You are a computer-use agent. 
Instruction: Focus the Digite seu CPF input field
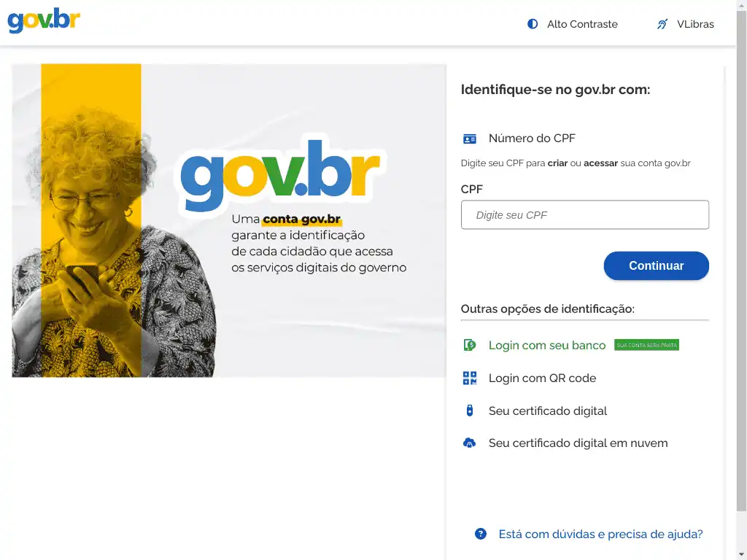tap(584, 215)
